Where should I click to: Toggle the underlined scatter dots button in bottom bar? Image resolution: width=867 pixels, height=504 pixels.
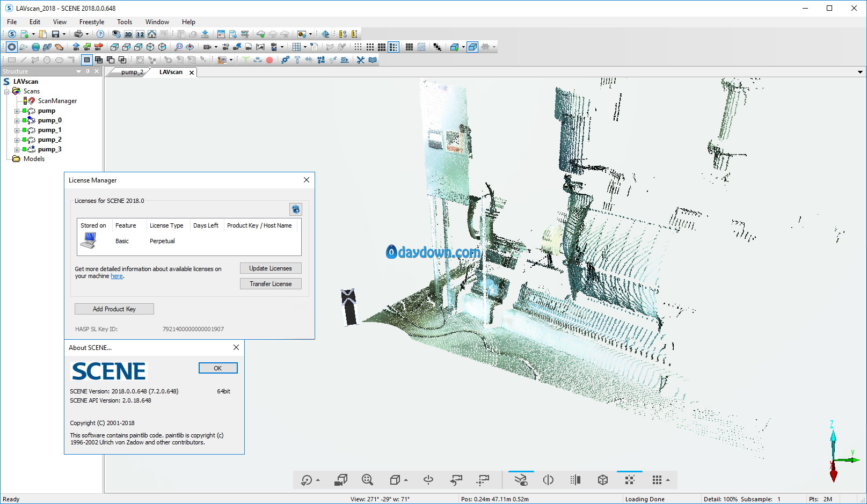tap(630, 480)
